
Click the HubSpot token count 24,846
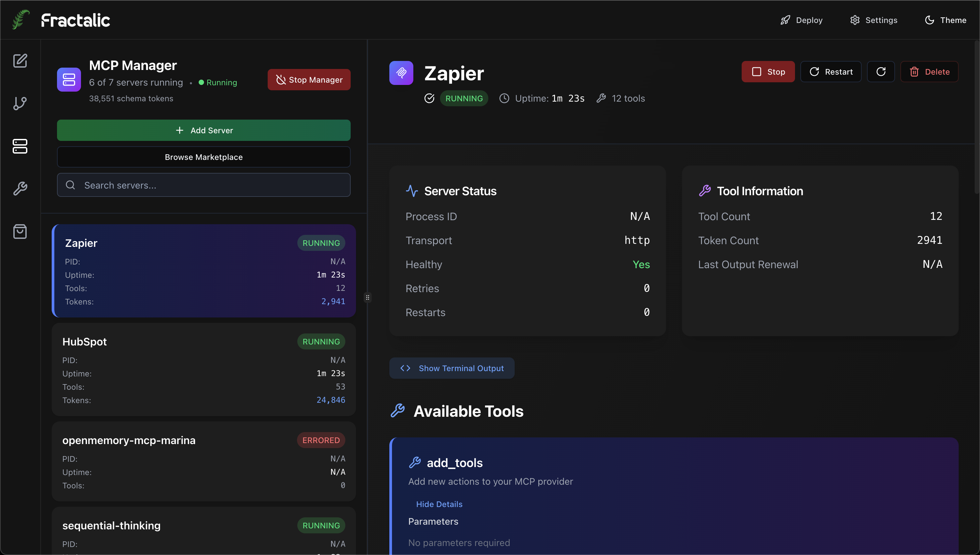(x=331, y=400)
